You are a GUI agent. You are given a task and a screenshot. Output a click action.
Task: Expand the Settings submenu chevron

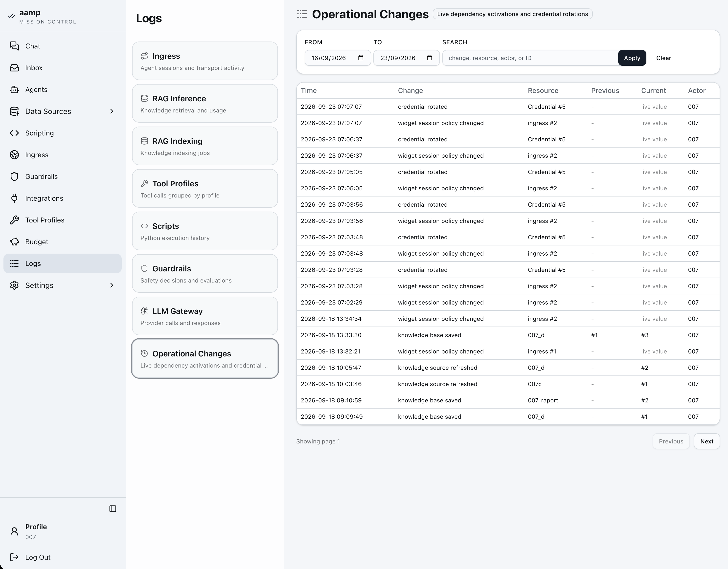(112, 285)
